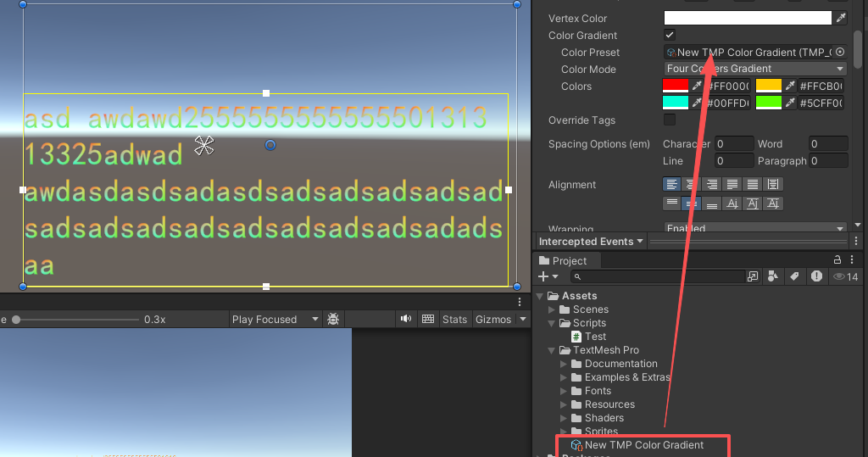Open the Wrapping dropdown
Viewport: 868px width, 457px height.
coord(755,228)
